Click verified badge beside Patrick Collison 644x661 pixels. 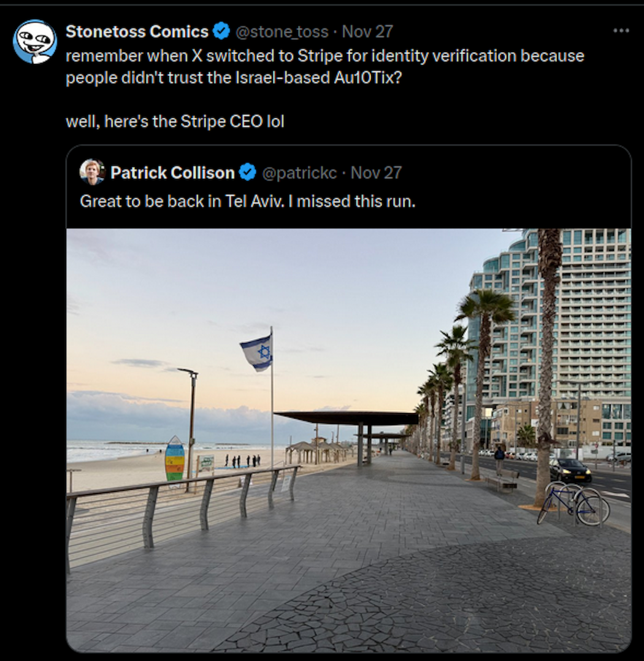click(x=247, y=173)
